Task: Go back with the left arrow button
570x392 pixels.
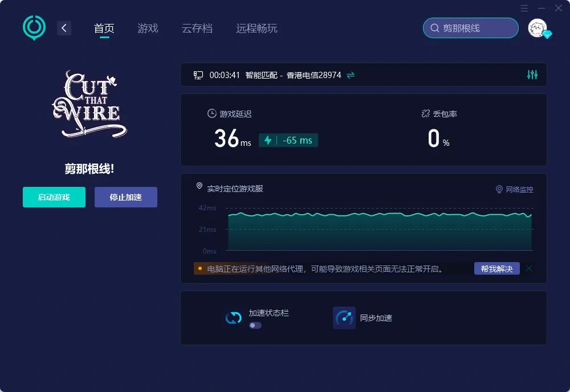Action: (64, 28)
